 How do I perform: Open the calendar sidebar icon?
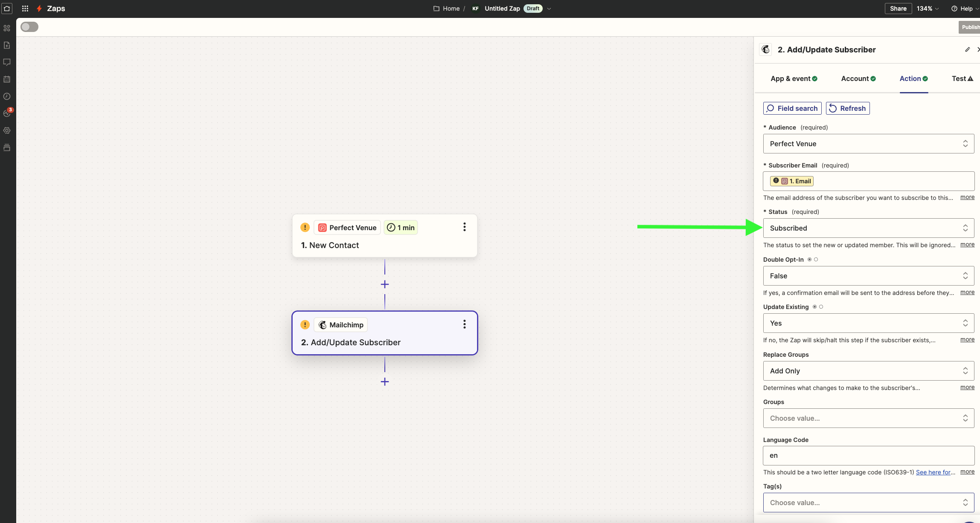[x=7, y=79]
